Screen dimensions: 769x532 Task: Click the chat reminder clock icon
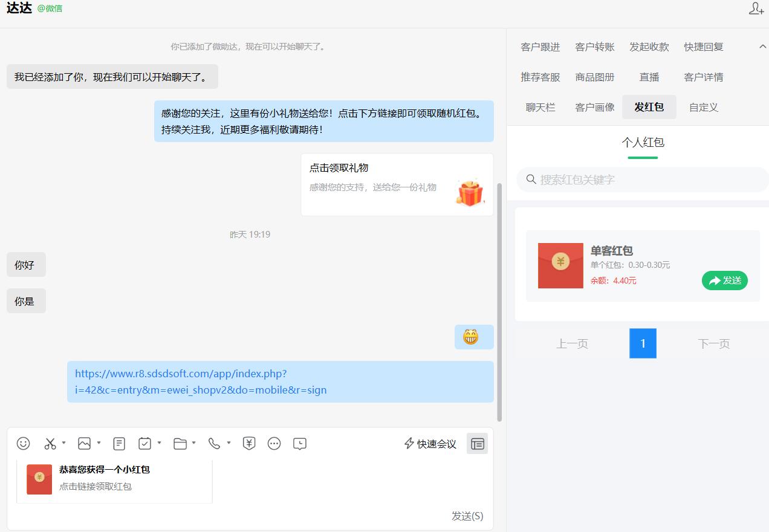[300, 444]
